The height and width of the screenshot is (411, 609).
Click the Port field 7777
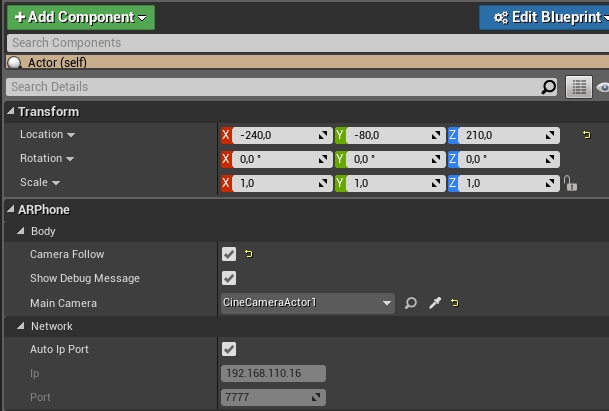273,397
